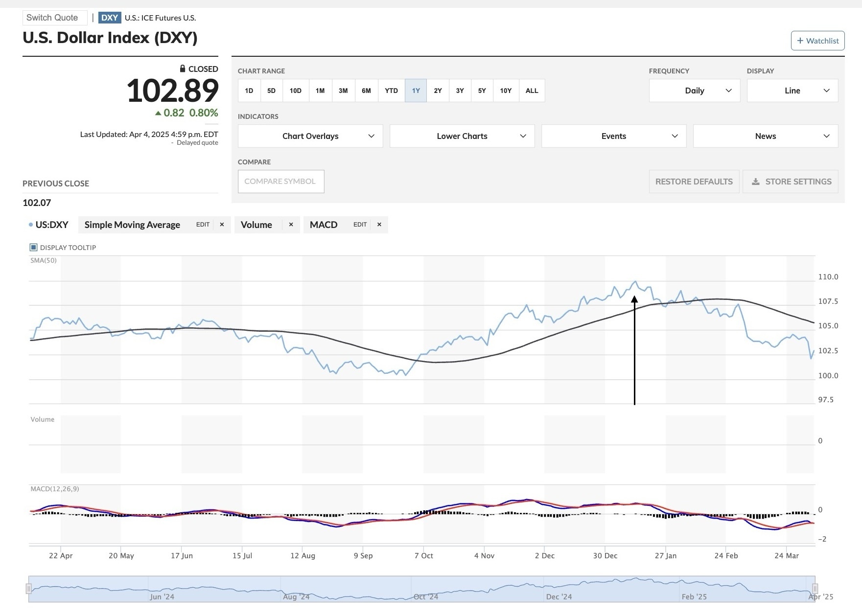Click the Store Settings download icon
Viewport: 862px width, 616px height.
756,182
